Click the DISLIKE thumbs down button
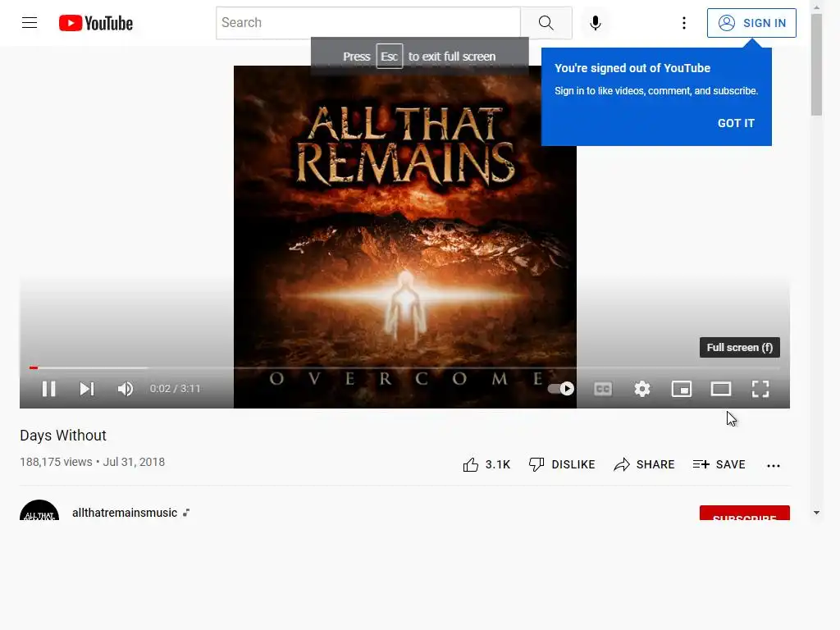This screenshot has width=840, height=630. (562, 464)
